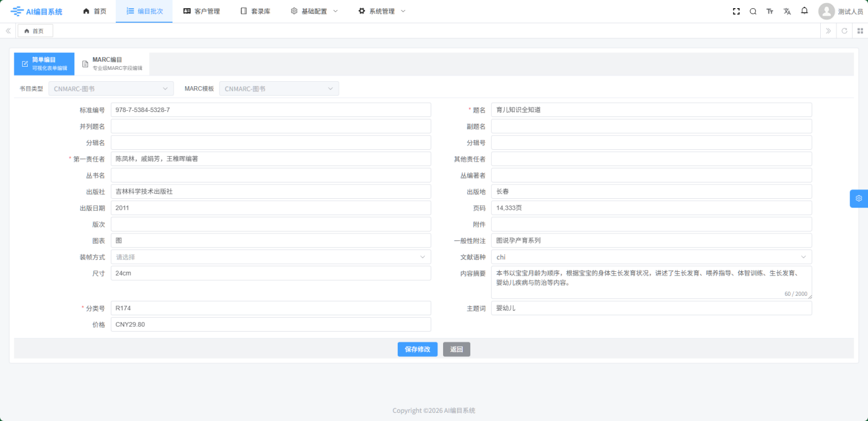
Task: Edit the 页码 field
Action: [x=651, y=208]
